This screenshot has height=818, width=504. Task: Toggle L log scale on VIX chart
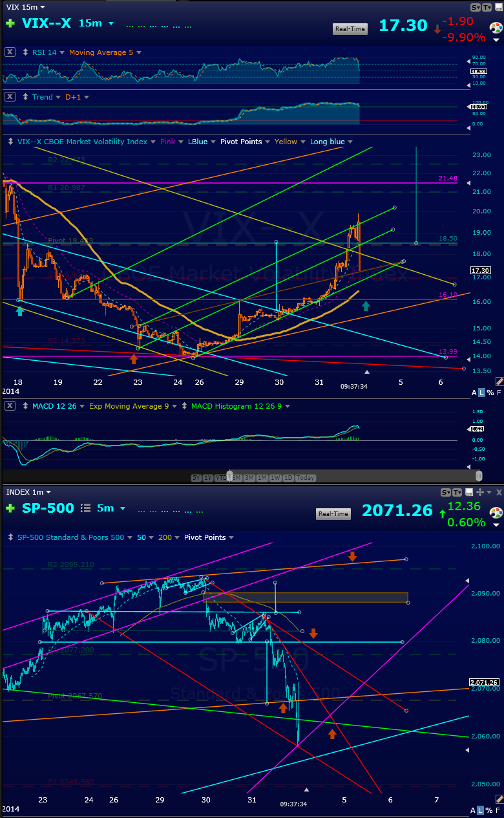point(482,393)
